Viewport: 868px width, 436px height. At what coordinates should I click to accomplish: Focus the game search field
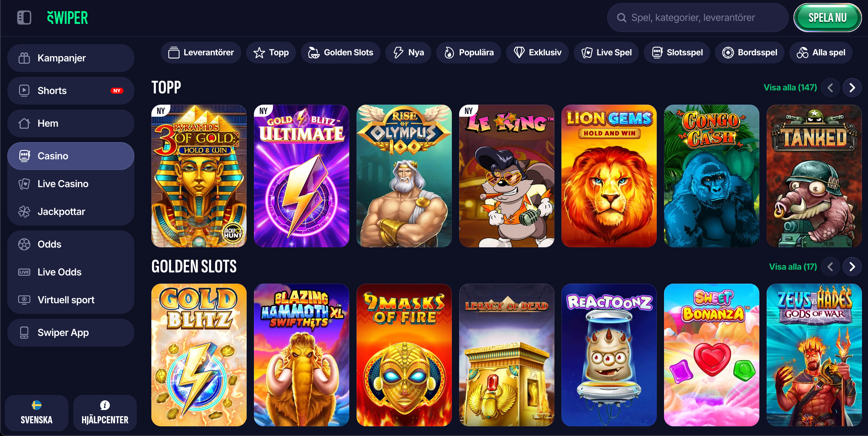(x=697, y=18)
